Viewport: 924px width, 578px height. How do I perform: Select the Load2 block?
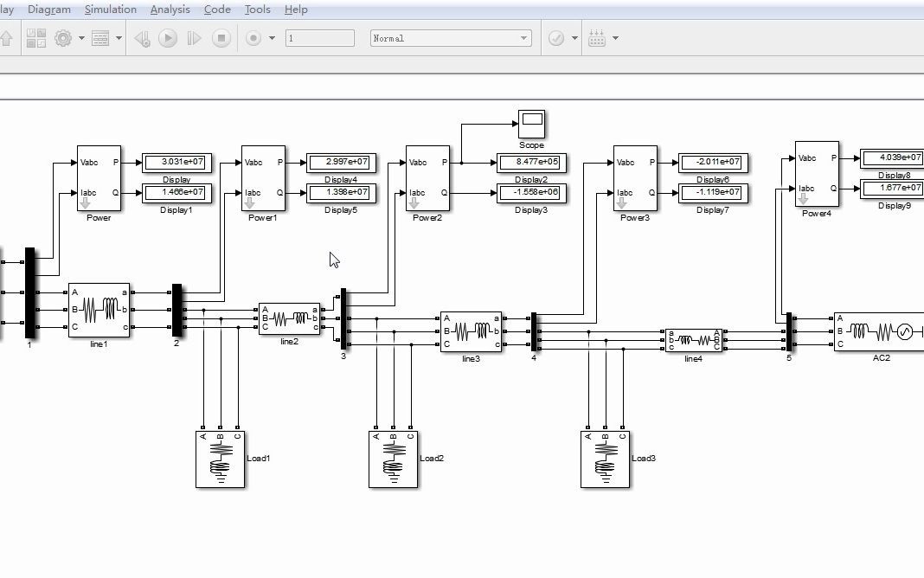(393, 459)
